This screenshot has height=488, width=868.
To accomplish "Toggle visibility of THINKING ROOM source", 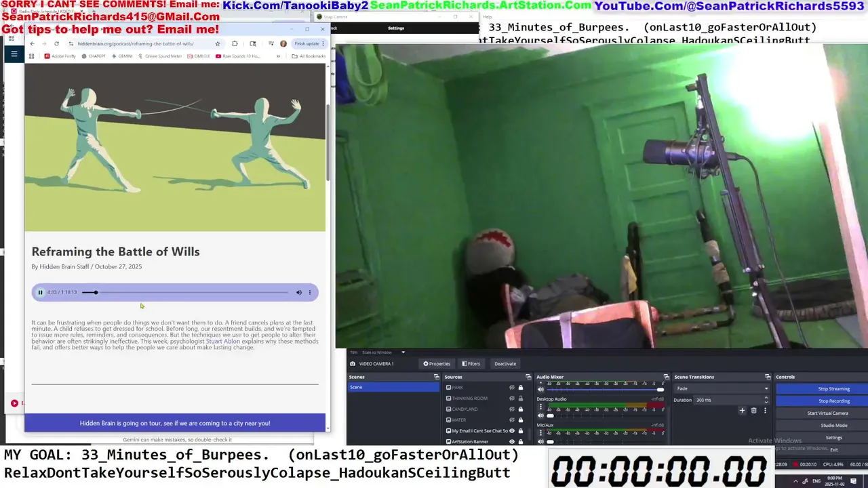I will point(512,399).
